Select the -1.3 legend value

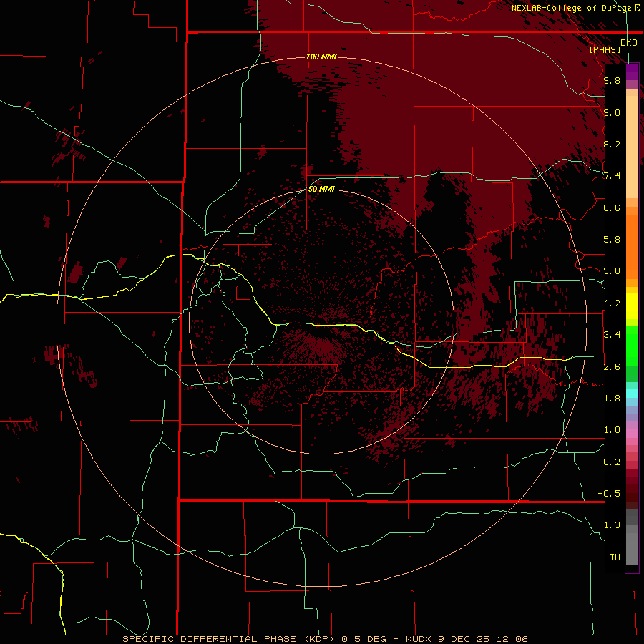click(x=609, y=525)
